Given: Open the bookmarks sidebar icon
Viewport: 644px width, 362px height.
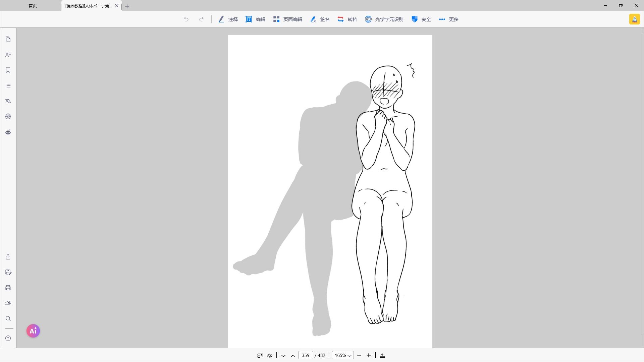Looking at the screenshot, I should pyautogui.click(x=8, y=70).
